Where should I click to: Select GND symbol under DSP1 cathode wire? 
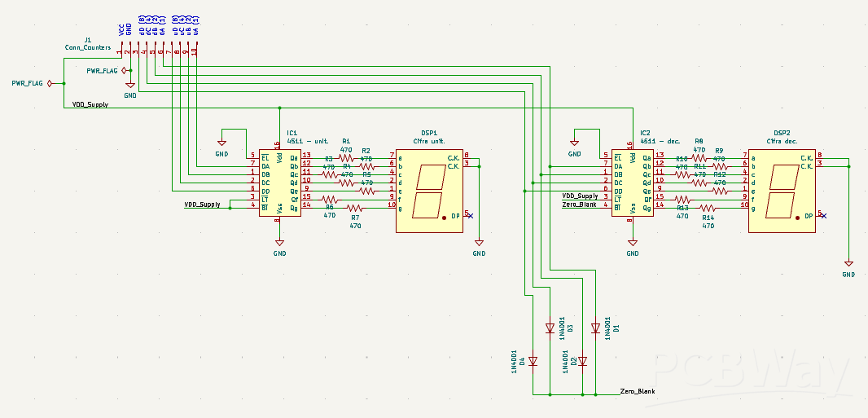(x=479, y=242)
